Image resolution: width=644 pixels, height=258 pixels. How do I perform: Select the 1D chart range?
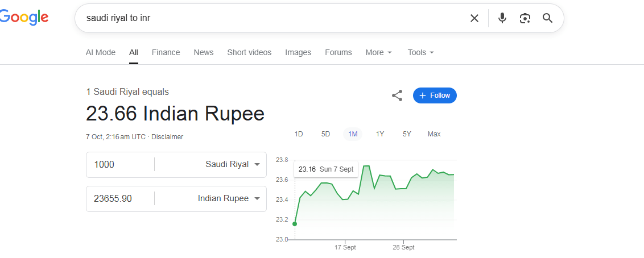[x=299, y=134]
